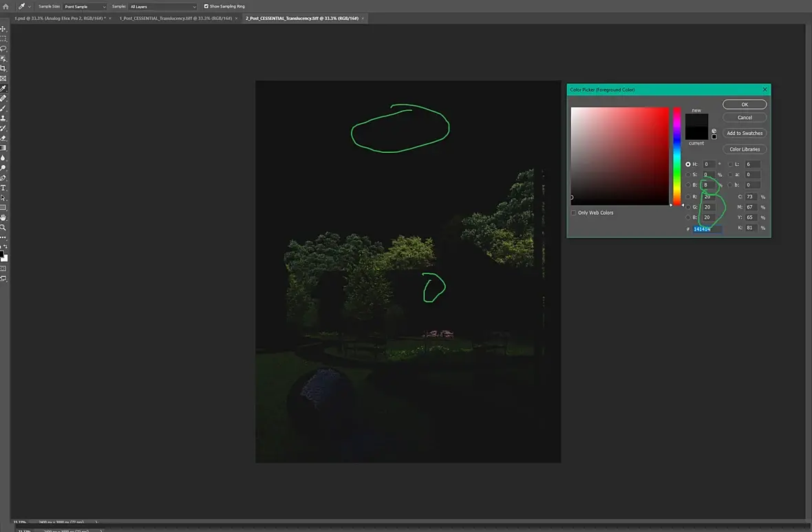The image size is (812, 532).
Task: Open the Sample layers dropdown
Action: click(x=162, y=6)
